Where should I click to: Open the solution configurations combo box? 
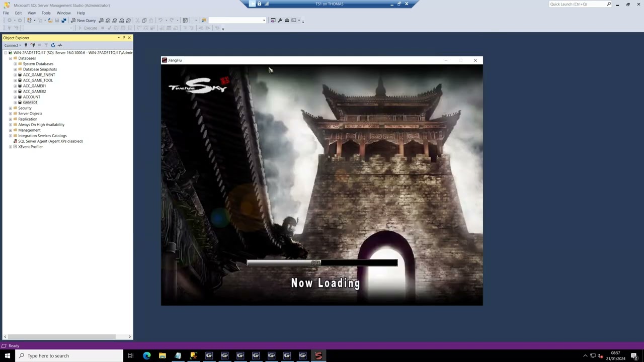[x=237, y=21]
